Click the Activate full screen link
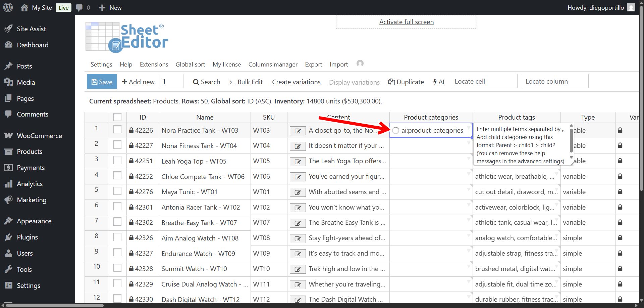 tap(406, 22)
